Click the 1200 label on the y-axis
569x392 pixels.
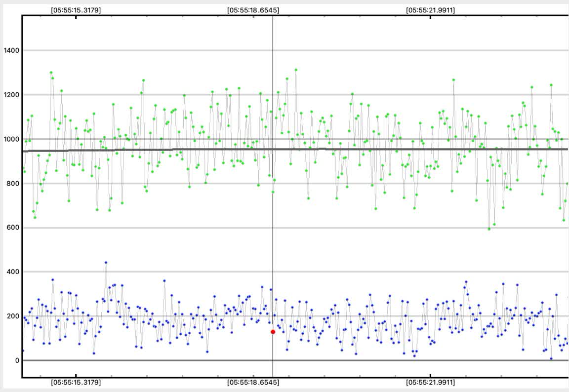point(11,95)
